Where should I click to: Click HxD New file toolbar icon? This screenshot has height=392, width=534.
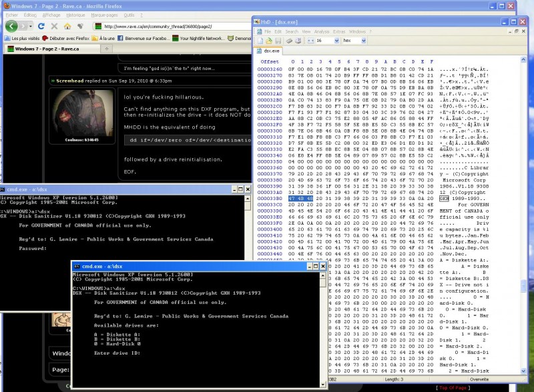point(260,41)
